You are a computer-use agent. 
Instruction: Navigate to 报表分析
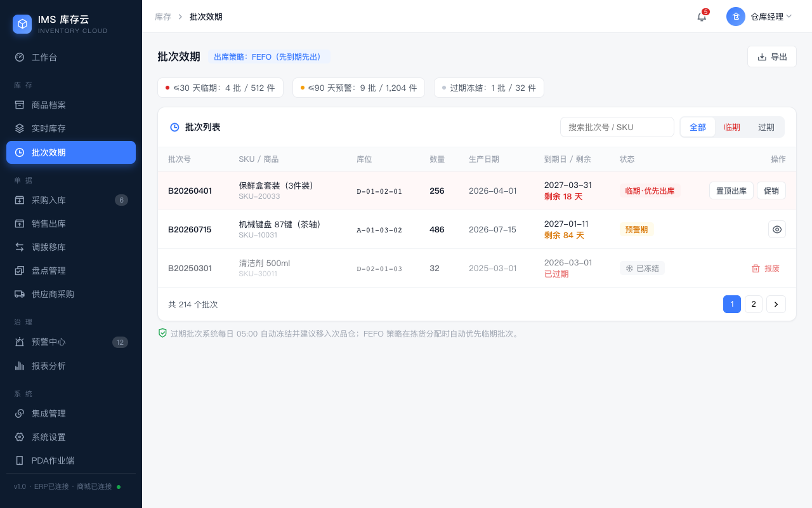click(x=71, y=366)
